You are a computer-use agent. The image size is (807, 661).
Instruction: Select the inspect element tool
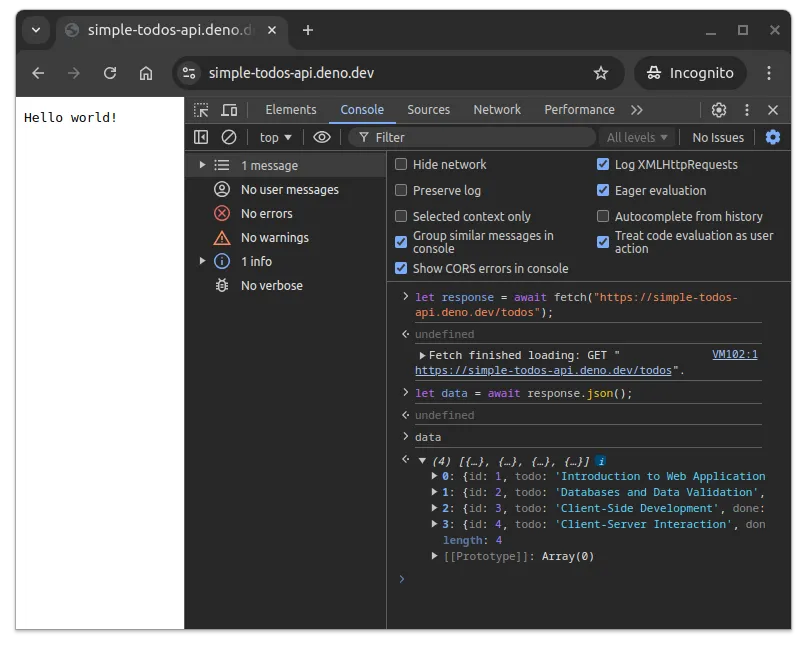coord(200,109)
